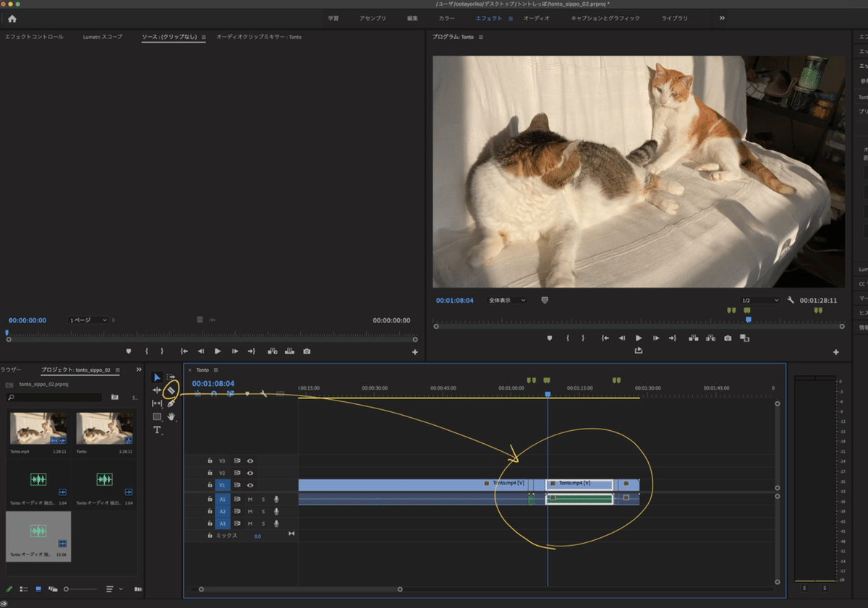
Task: Toggle the read-only pencil in Project panel
Action: (9, 589)
